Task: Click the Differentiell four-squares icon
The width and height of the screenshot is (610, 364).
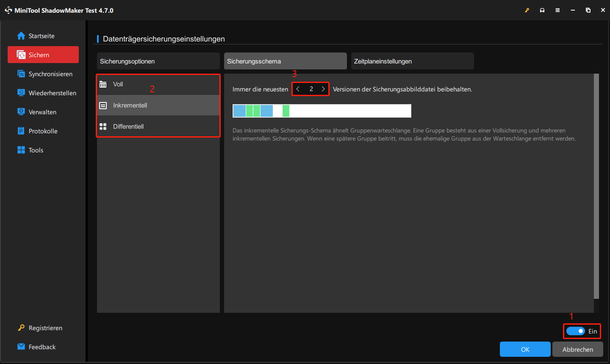Action: [x=103, y=127]
